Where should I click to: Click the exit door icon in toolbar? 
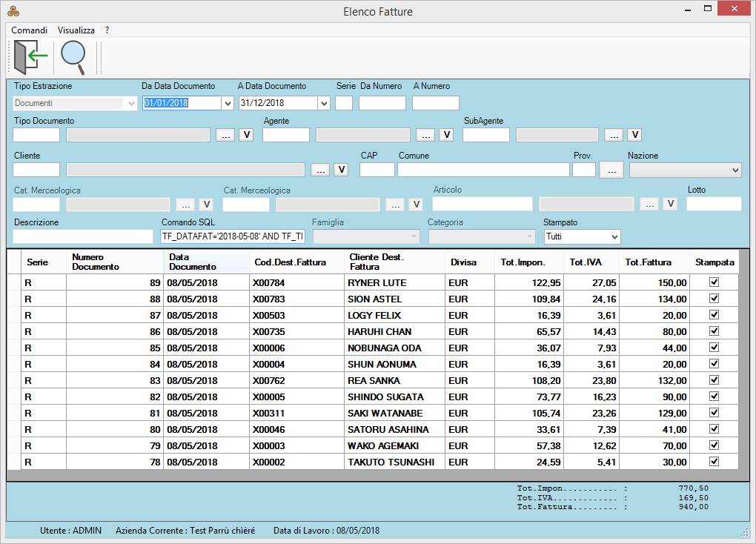30,56
